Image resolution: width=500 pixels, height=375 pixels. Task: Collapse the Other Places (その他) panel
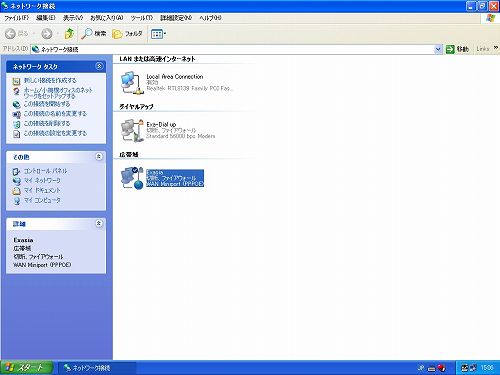99,156
